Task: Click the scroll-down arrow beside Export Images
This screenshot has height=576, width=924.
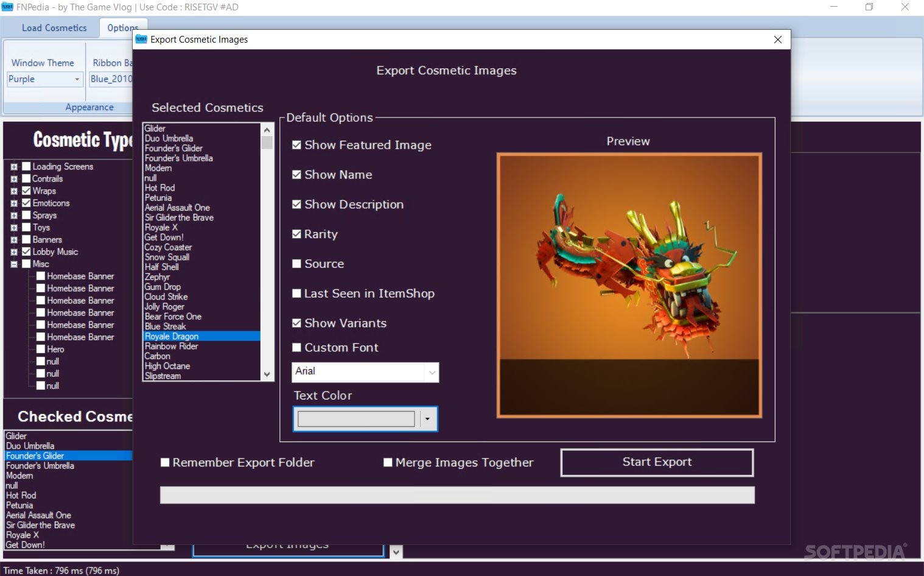Action: point(396,552)
